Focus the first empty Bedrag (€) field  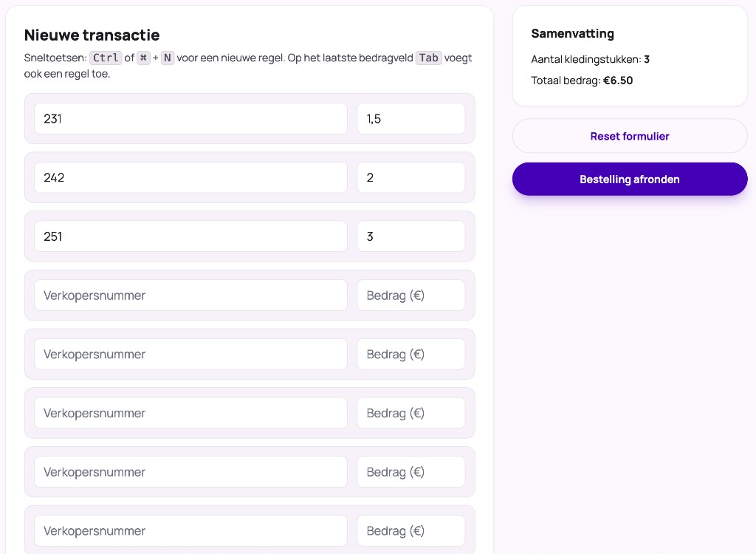coord(410,295)
